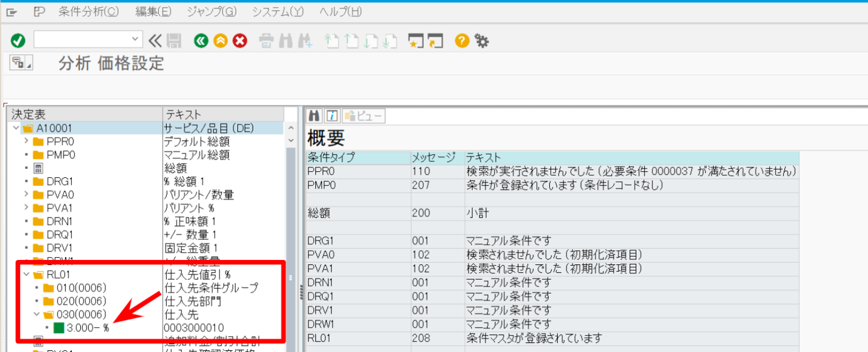Click the Print icon in toolbar
Image resolution: width=868 pixels, height=352 pixels.
pyautogui.click(x=267, y=41)
